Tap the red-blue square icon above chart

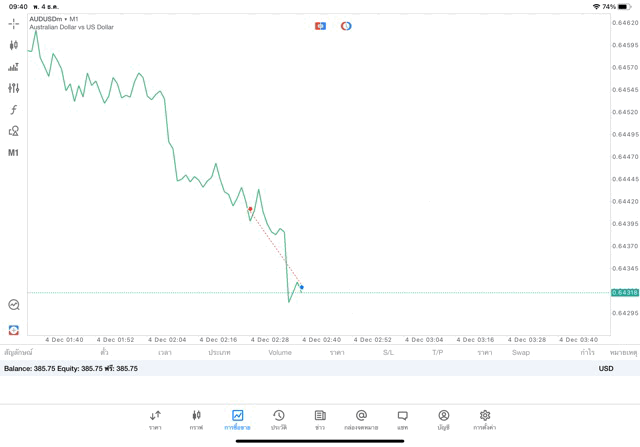pos(320,26)
